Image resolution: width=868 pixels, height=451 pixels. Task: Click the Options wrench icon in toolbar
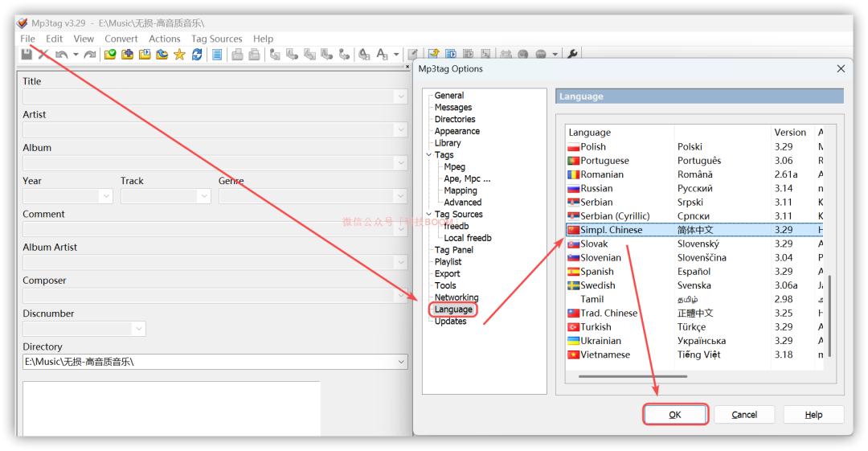point(572,55)
